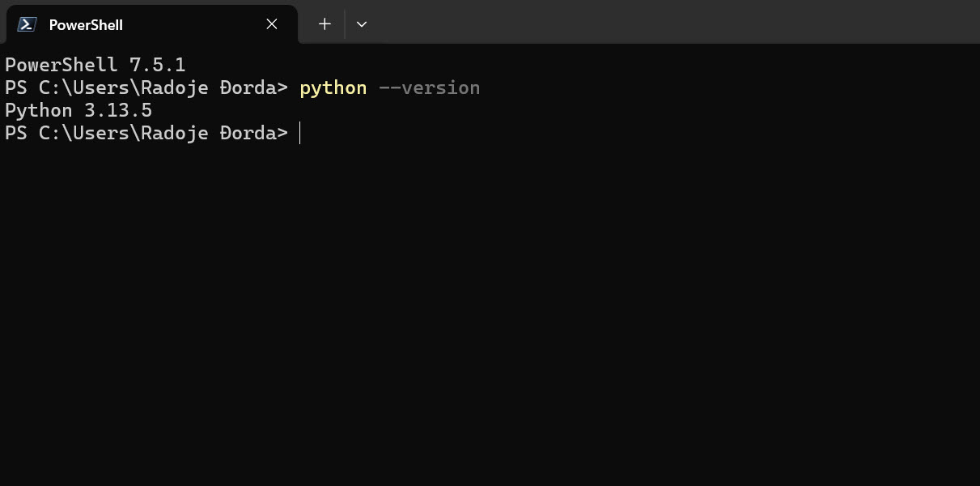Click the 'PowerShell 7.5.1' banner text
Image resolution: width=980 pixels, height=486 pixels.
click(95, 65)
